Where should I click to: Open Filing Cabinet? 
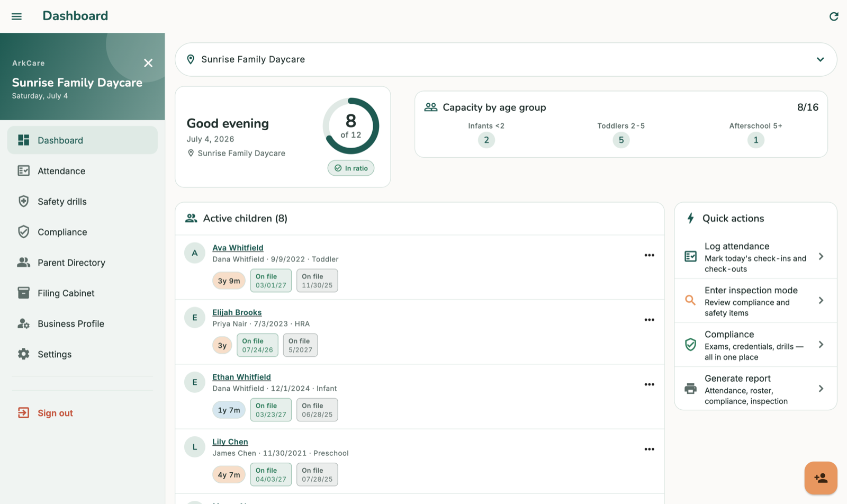83,293
